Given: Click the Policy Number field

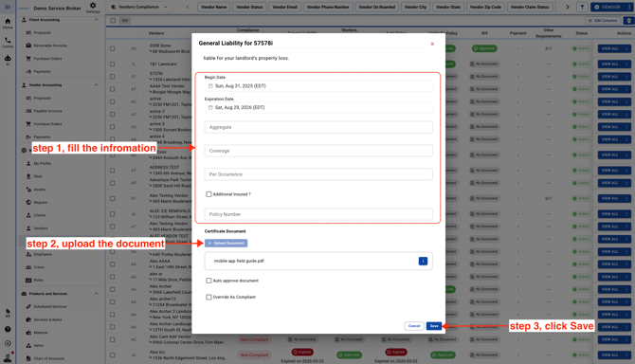Looking at the screenshot, I should coord(318,214).
